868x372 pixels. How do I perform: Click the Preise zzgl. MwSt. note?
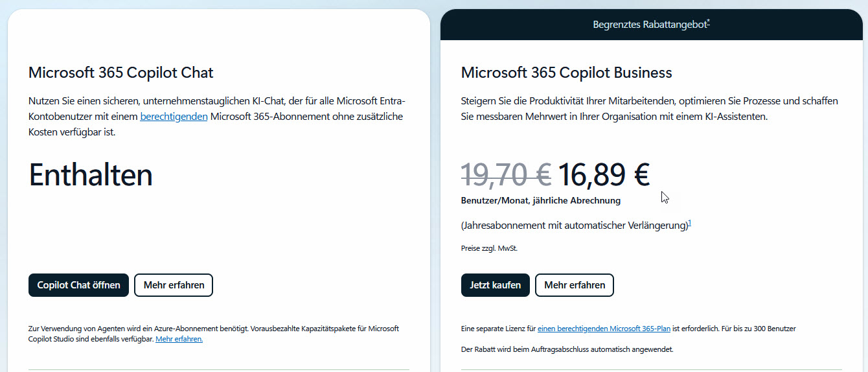pos(489,248)
